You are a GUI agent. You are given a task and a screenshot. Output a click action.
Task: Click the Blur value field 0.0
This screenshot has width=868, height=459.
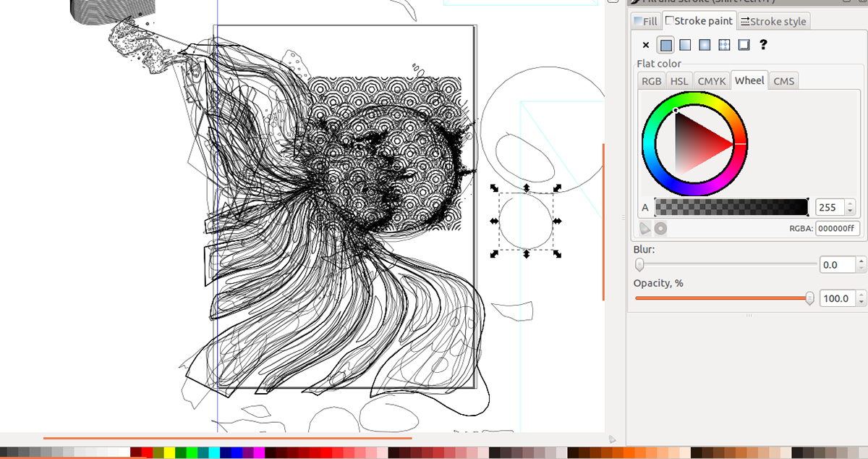pyautogui.click(x=837, y=265)
